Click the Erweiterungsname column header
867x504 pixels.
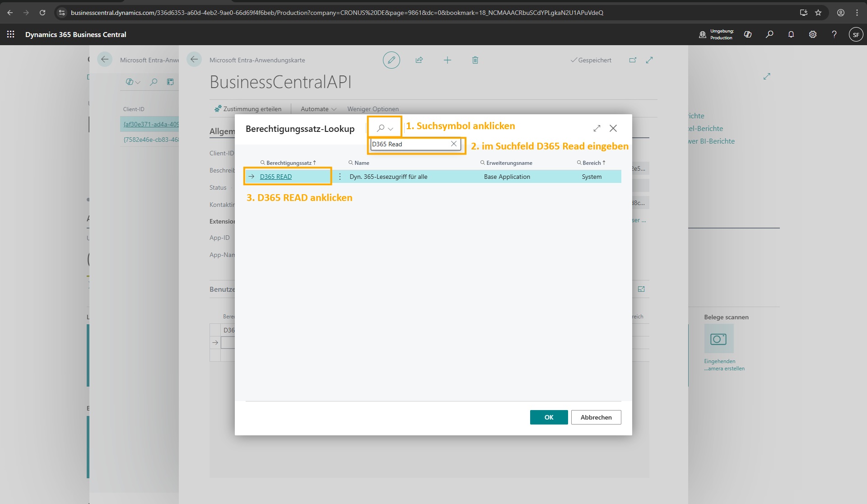coord(506,163)
